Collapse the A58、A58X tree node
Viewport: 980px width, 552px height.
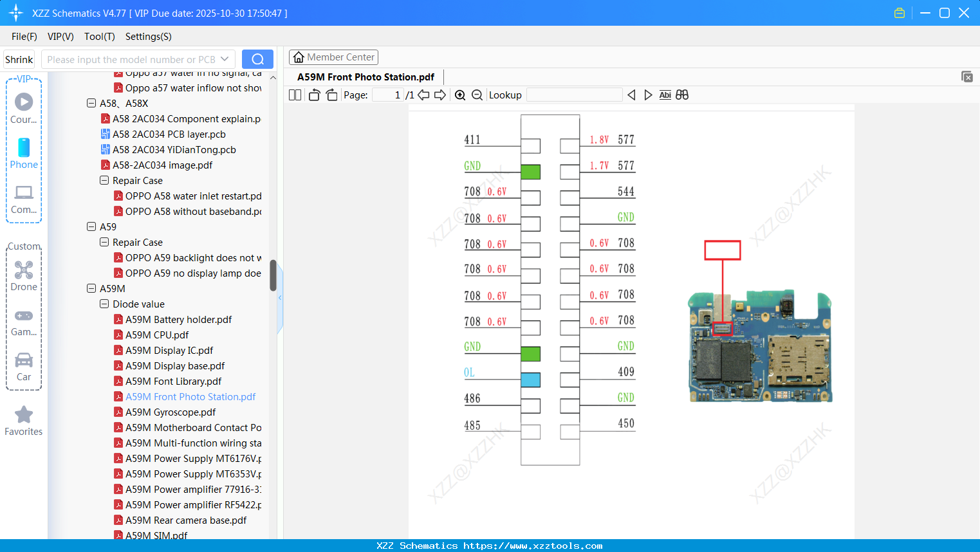(x=91, y=103)
